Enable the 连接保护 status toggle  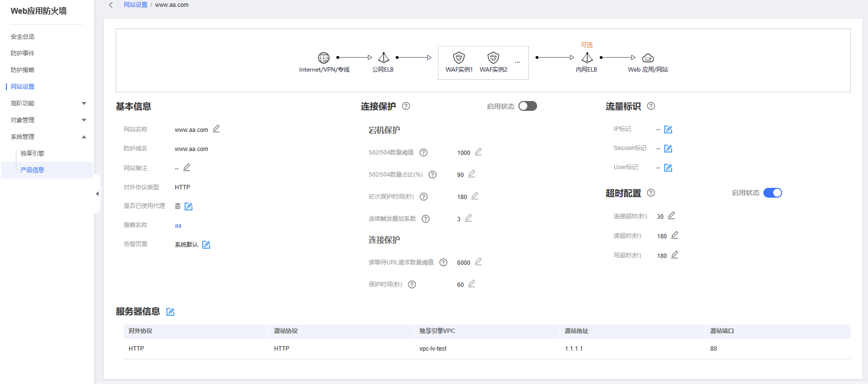pyautogui.click(x=528, y=106)
